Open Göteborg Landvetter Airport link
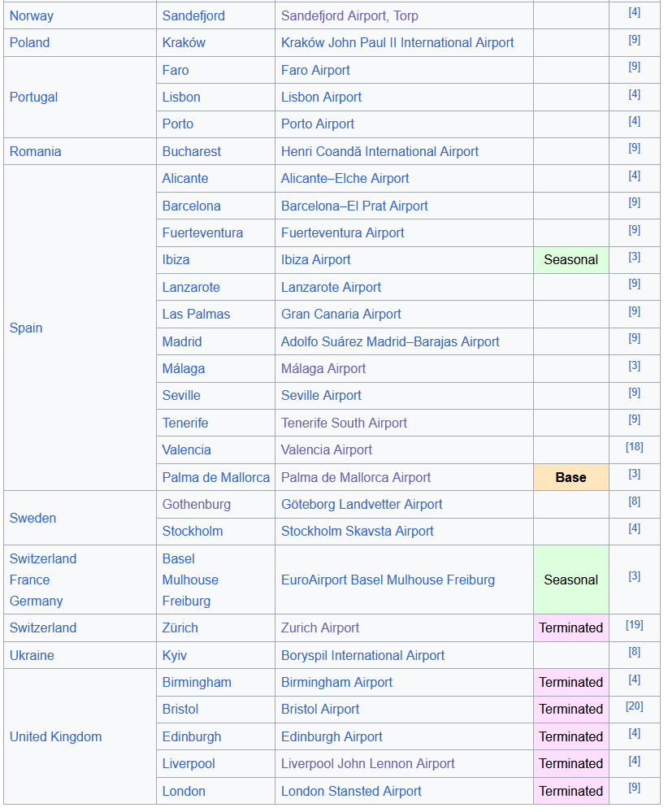Image resolution: width=668 pixels, height=812 pixels. (362, 504)
